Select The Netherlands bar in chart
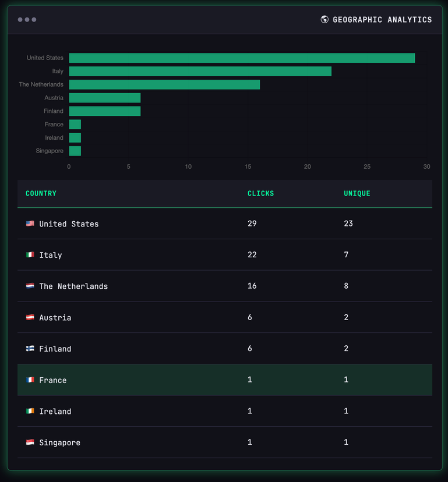 click(164, 84)
